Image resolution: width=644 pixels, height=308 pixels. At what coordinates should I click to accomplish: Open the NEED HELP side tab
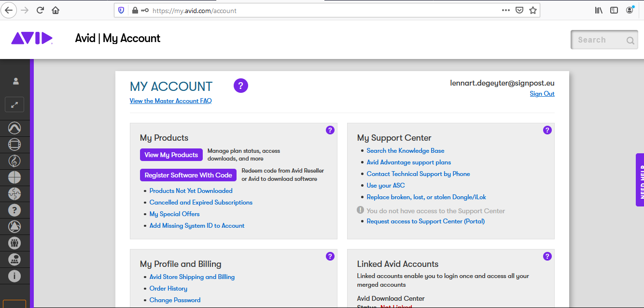pos(640,180)
